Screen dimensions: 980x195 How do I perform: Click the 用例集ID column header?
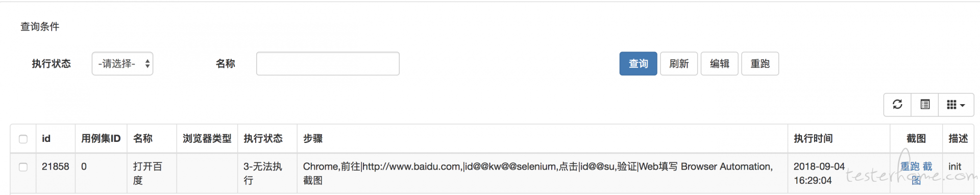pos(101,139)
